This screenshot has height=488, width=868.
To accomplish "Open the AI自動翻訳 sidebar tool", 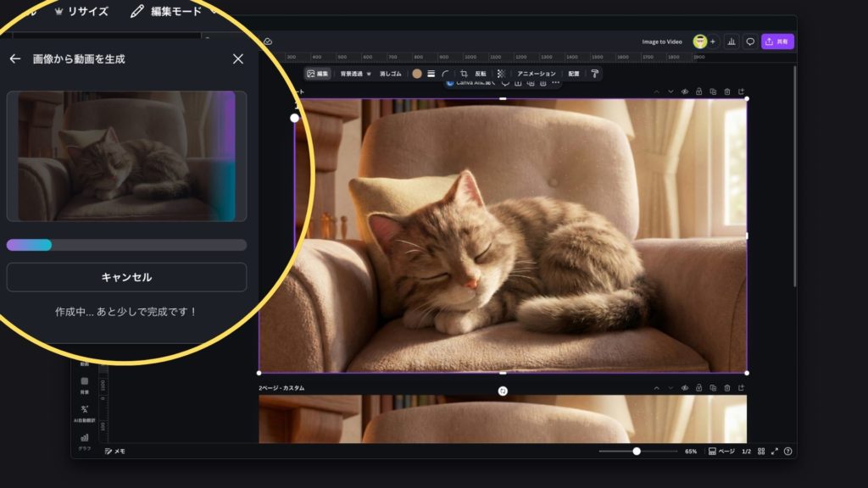I will click(85, 412).
